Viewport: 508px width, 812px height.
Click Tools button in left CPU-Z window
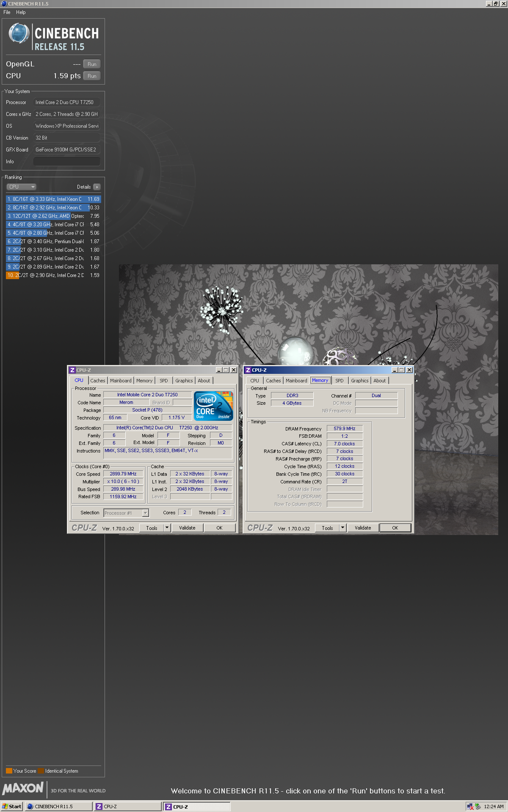click(152, 528)
